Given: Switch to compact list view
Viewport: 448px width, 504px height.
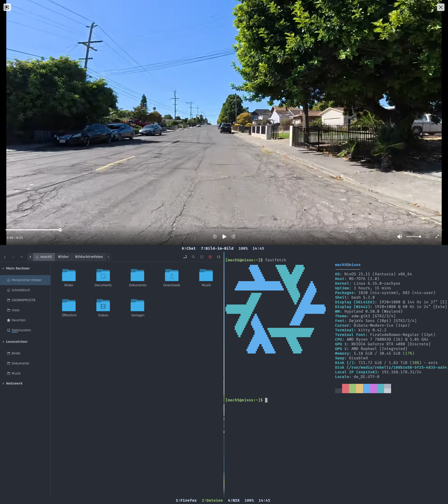Looking at the screenshot, I should point(218,257).
